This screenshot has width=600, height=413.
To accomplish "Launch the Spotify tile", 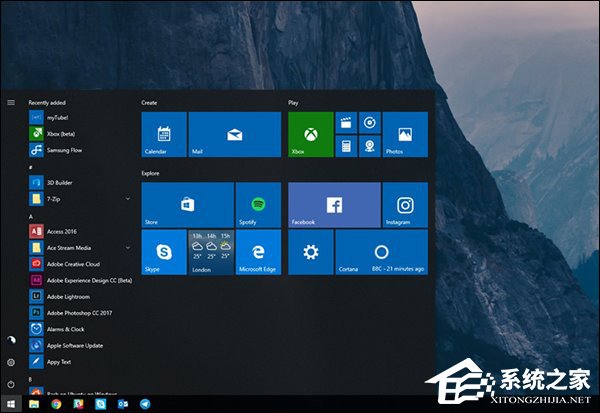I will click(x=258, y=205).
